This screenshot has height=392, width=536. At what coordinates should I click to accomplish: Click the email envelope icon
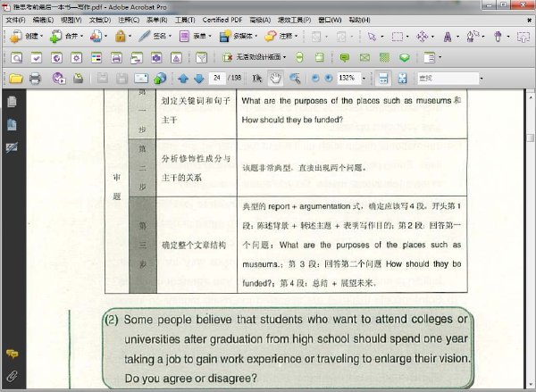141,79
